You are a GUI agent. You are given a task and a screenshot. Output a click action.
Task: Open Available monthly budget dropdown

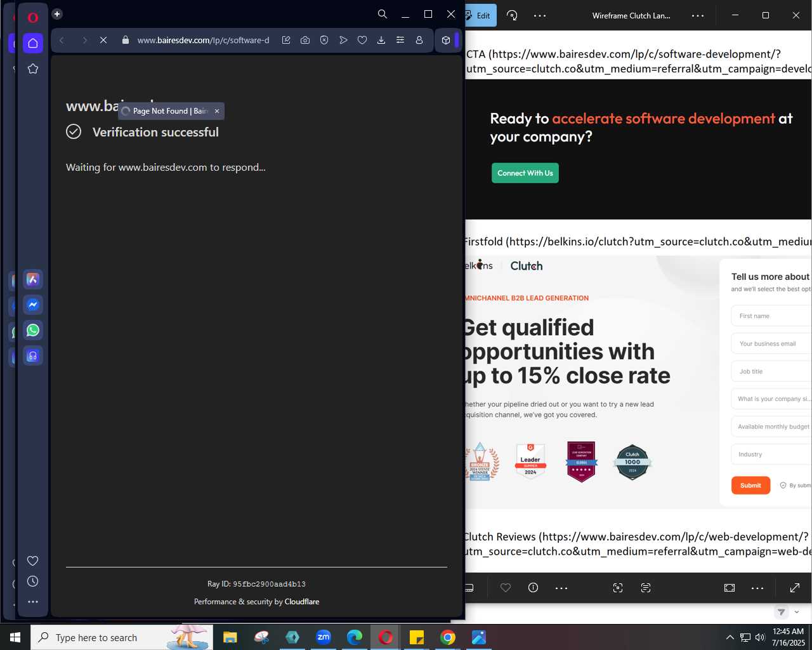point(771,427)
